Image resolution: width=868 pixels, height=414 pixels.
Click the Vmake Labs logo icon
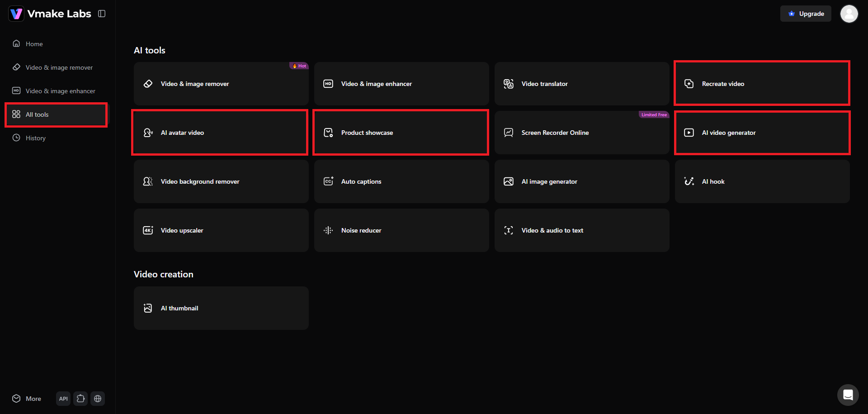click(16, 14)
